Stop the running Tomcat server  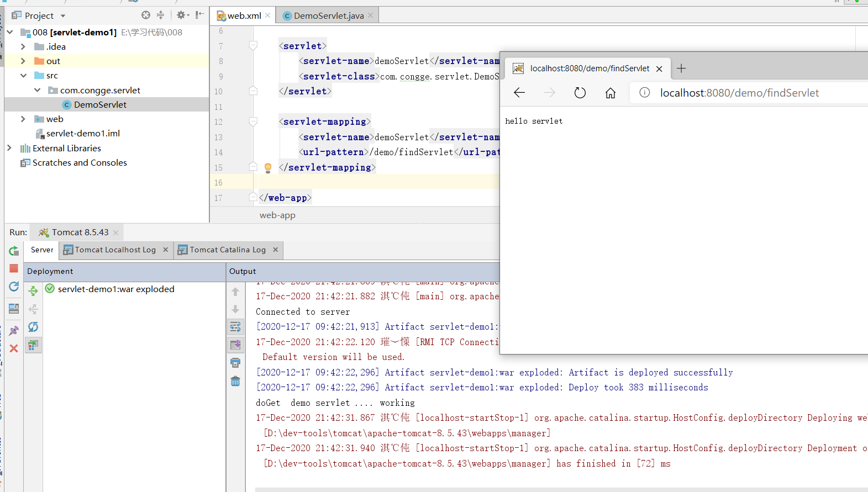coord(14,268)
